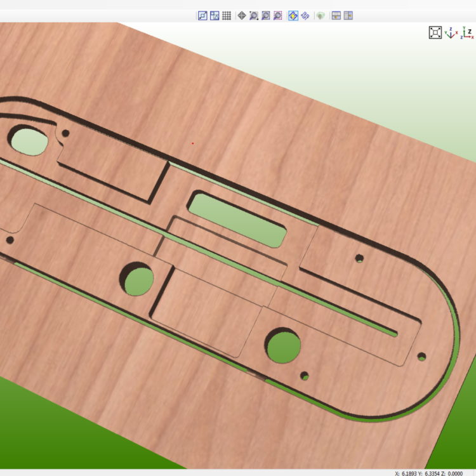Click the first 2D view toolbar icon
The width and height of the screenshot is (476, 476).
click(202, 15)
